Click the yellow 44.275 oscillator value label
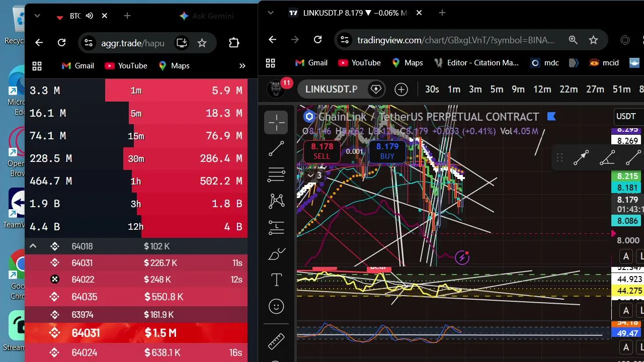The height and width of the screenshot is (362, 644). [x=627, y=291]
